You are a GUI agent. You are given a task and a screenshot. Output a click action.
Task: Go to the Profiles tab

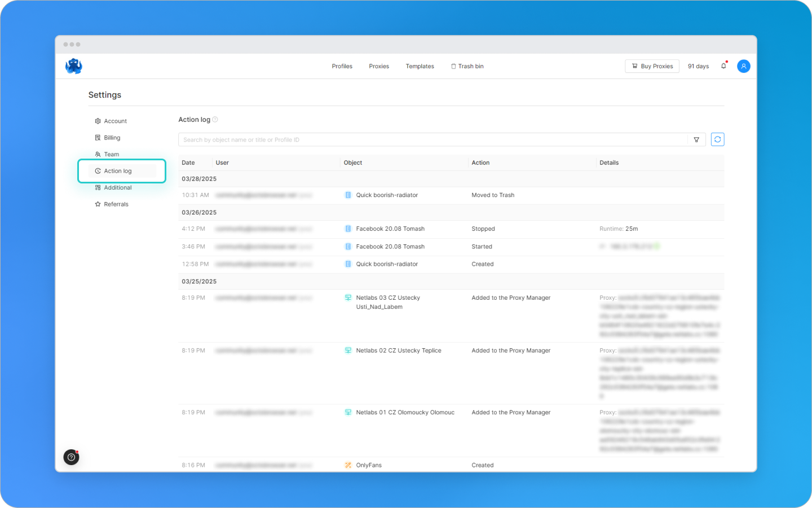[342, 66]
